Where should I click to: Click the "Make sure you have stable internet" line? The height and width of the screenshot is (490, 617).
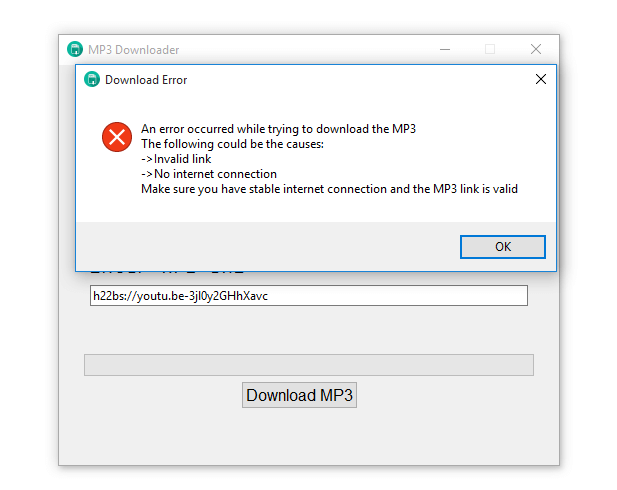329,189
